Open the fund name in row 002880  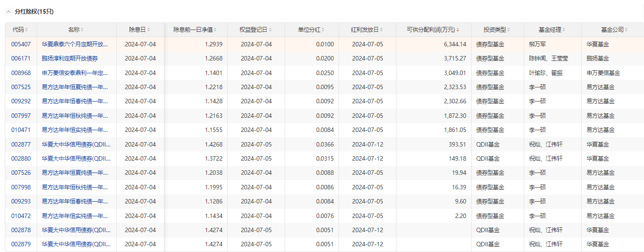pos(76,158)
